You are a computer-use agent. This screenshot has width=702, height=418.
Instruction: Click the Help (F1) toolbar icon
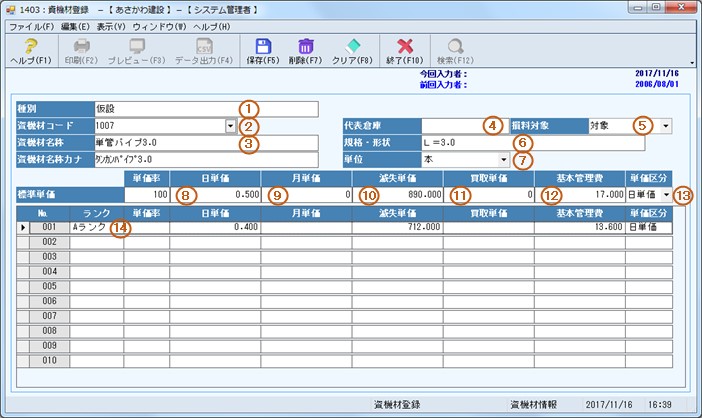(29, 46)
